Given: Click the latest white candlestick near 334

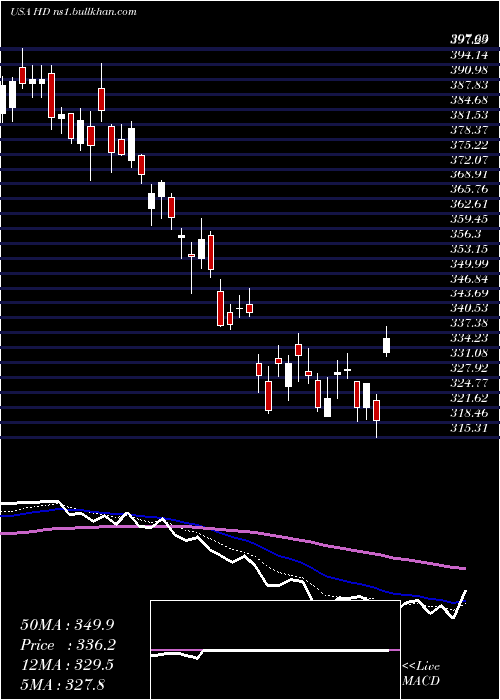Looking at the screenshot, I should pos(386,345).
